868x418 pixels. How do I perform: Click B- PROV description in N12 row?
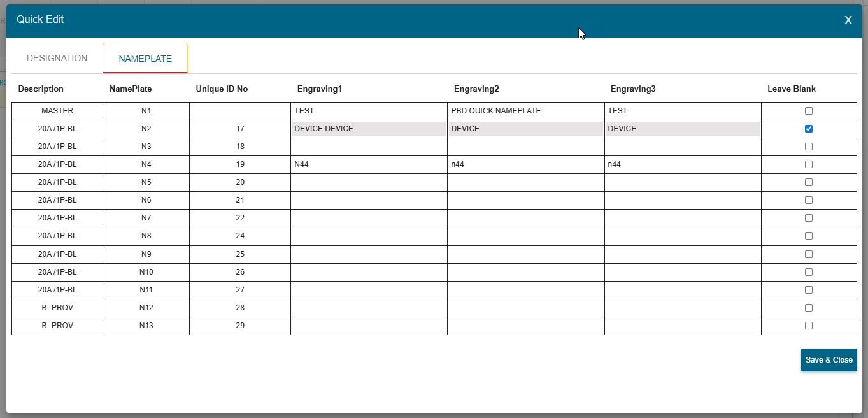click(57, 308)
